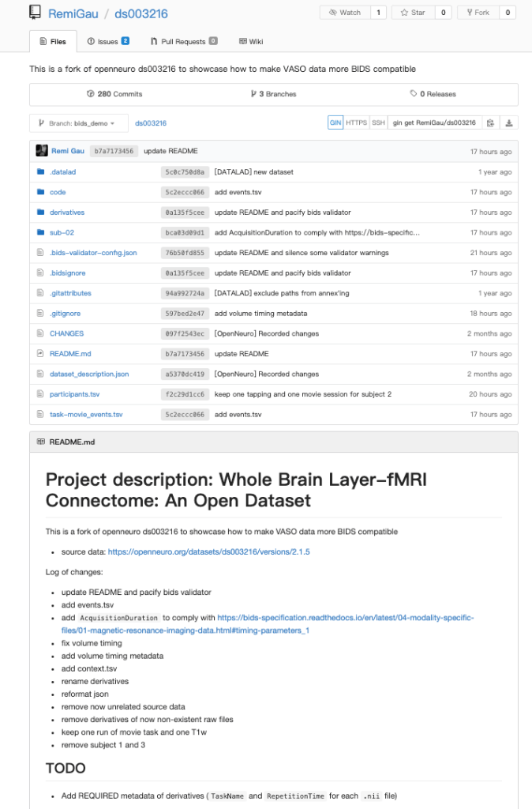
Task: Click the README.md file icon in list
Action: click(x=40, y=354)
